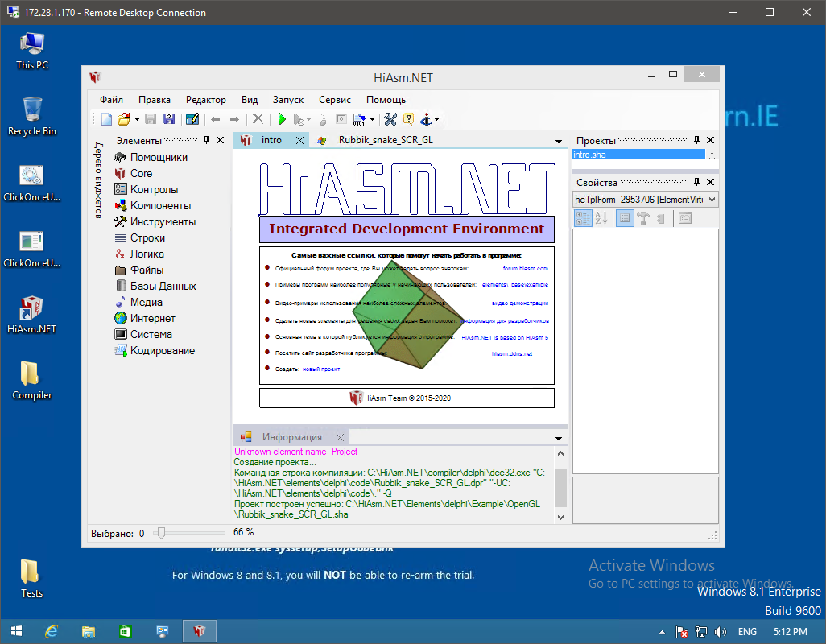826x644 pixels.
Task: Click the New document toolbar icon
Action: 106,119
